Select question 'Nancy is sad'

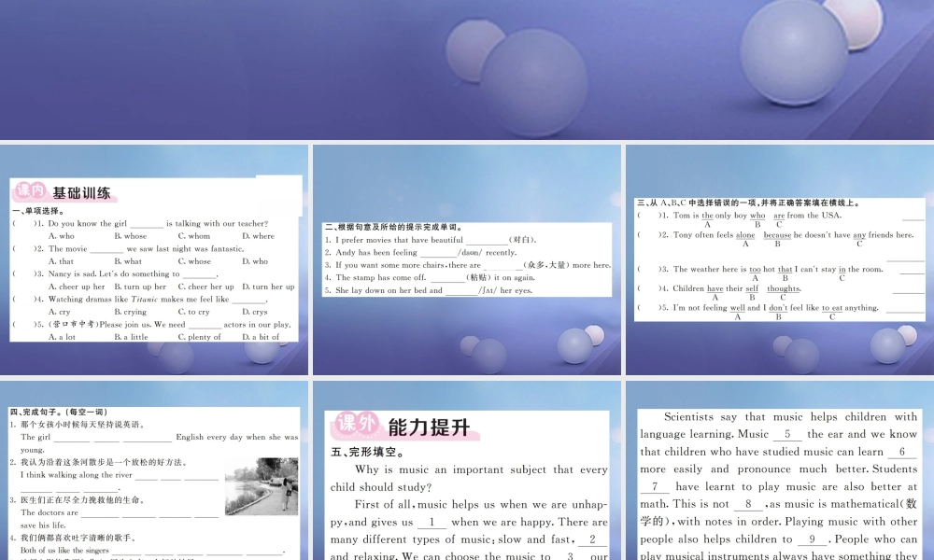click(x=133, y=273)
